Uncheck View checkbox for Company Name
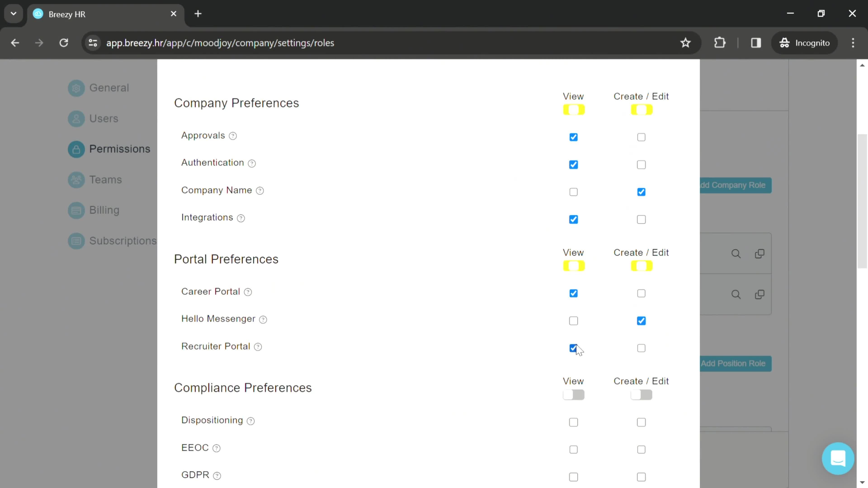This screenshot has height=488, width=868. pyautogui.click(x=573, y=192)
